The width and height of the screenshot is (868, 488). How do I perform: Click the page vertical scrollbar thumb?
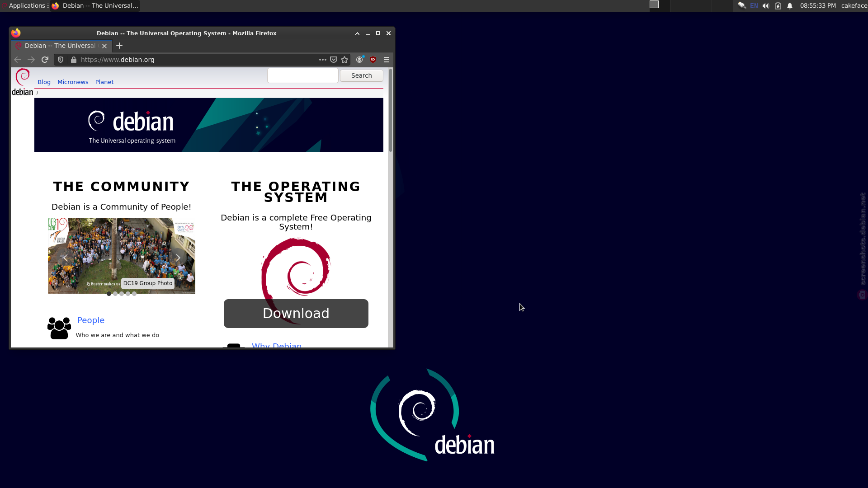click(x=391, y=111)
